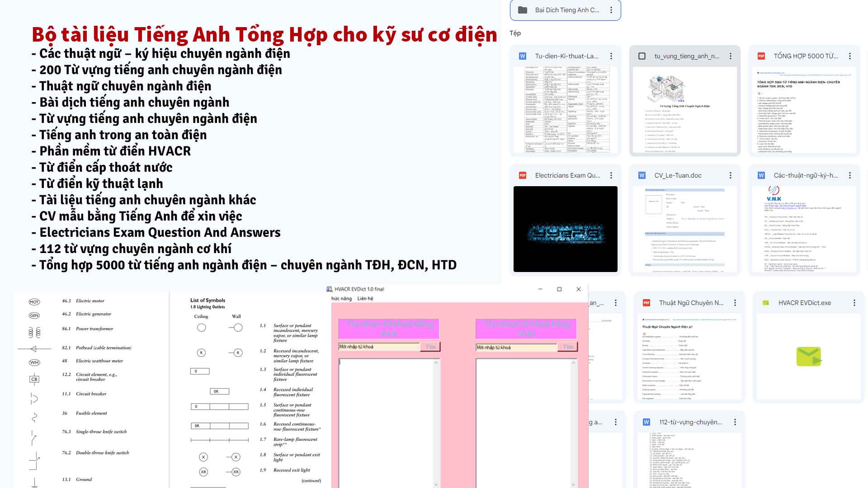This screenshot has width=868, height=488.
Task: Open the Electricians Exam black preview thumbnail
Action: (566, 229)
